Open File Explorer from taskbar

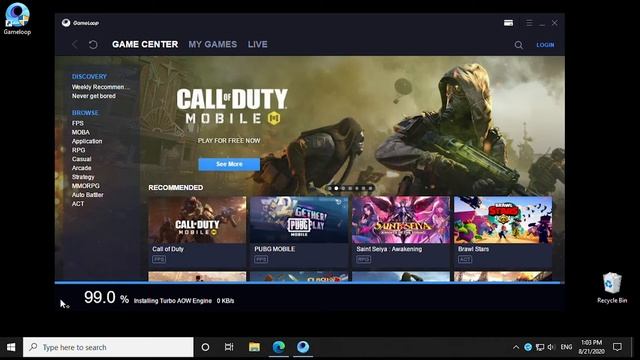254,347
